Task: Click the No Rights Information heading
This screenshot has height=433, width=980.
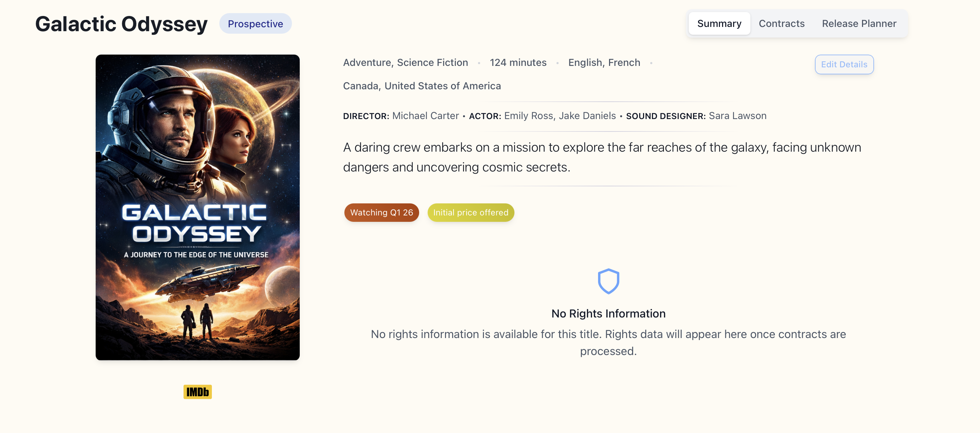Action: 608,314
